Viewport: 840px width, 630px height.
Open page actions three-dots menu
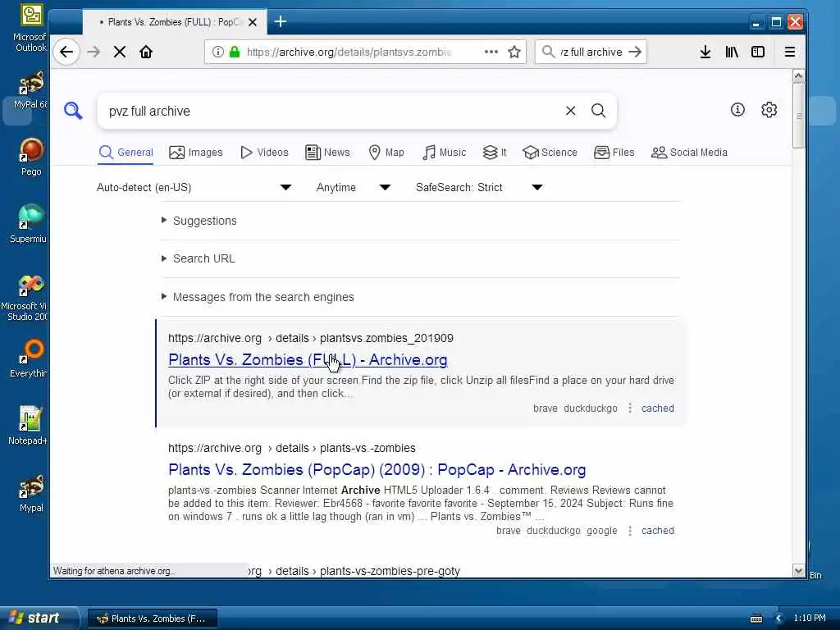click(491, 52)
